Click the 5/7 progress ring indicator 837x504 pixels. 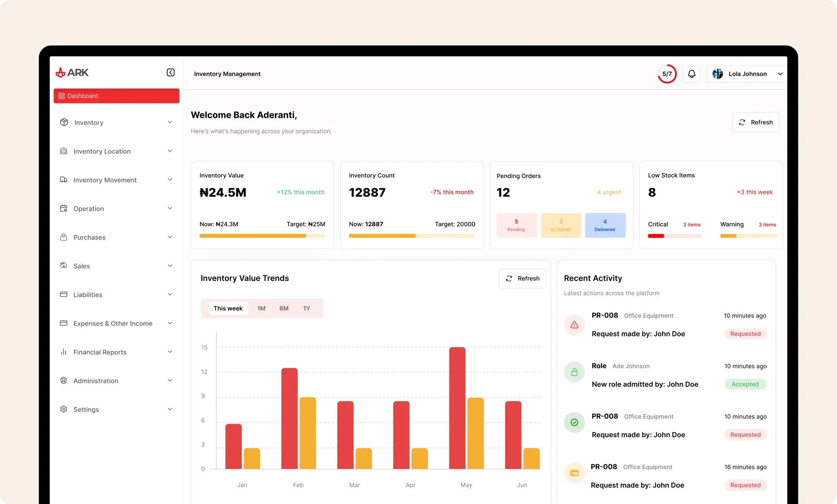tap(667, 74)
